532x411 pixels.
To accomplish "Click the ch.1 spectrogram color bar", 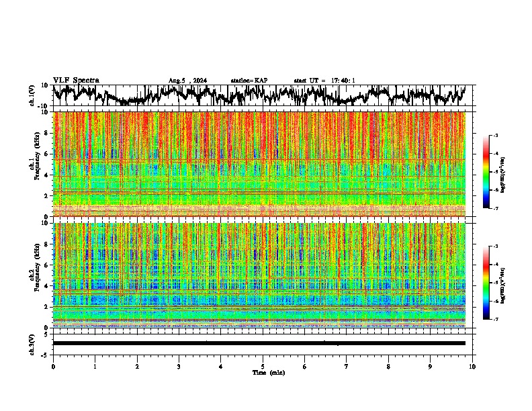I will [486, 172].
